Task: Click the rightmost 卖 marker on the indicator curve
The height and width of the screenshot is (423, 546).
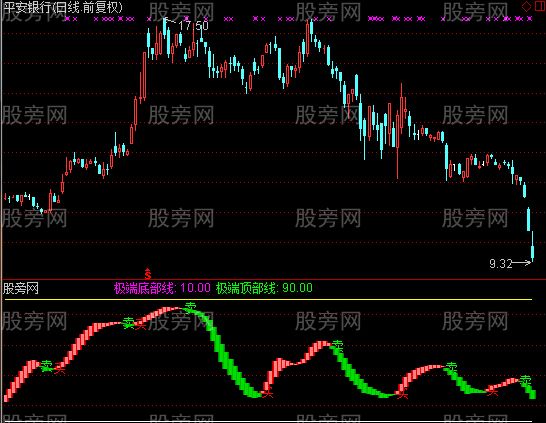Action: 525,380
